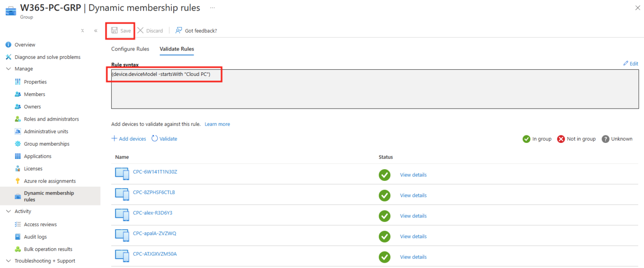Click the Validate refresh icon
The width and height of the screenshot is (644, 268).
pos(155,138)
